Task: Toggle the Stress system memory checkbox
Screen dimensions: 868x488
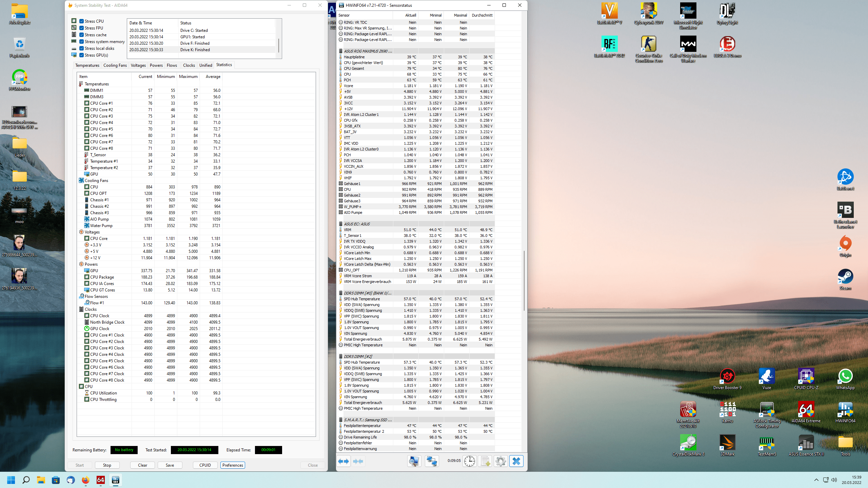Action: [x=81, y=41]
